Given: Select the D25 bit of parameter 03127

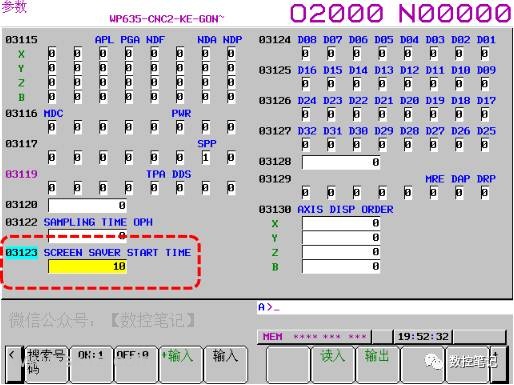Looking at the screenshot, I should [485, 145].
